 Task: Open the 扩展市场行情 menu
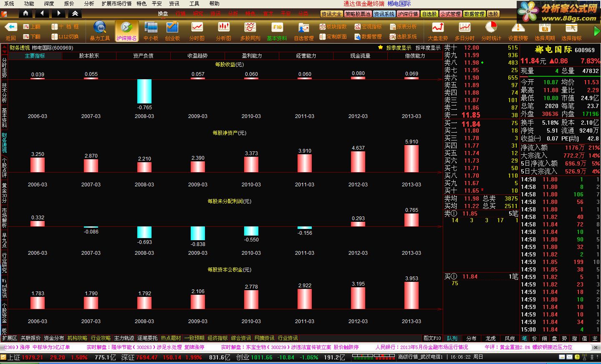pyautogui.click(x=116, y=4)
